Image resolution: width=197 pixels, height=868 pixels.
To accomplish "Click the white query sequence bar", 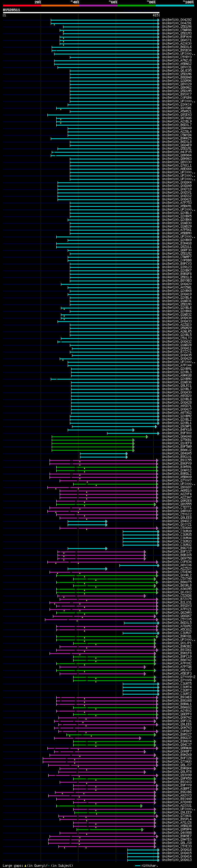I will coord(81,12).
